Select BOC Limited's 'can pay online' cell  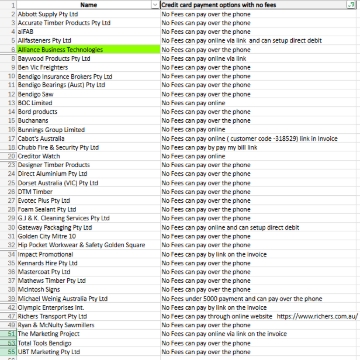point(258,103)
